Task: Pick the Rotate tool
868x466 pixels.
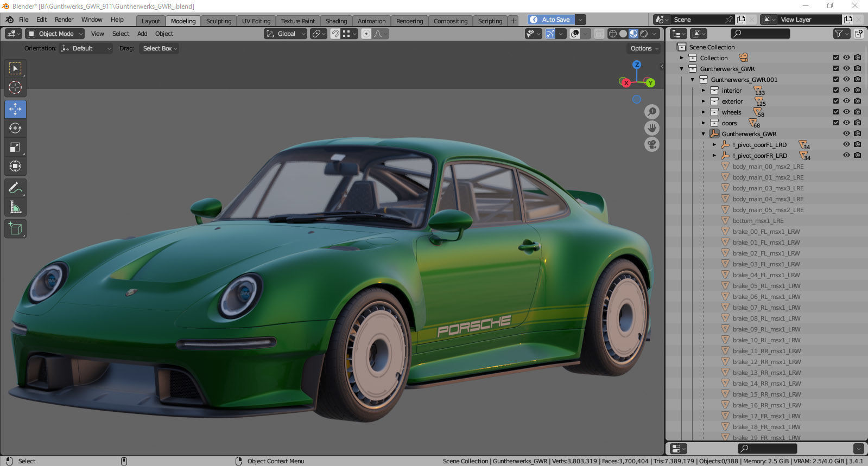Action: tap(15, 128)
